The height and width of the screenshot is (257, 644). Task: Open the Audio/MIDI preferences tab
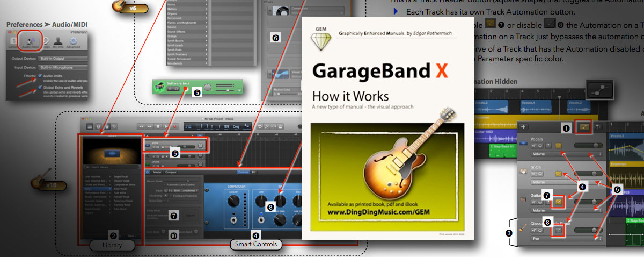tap(30, 42)
